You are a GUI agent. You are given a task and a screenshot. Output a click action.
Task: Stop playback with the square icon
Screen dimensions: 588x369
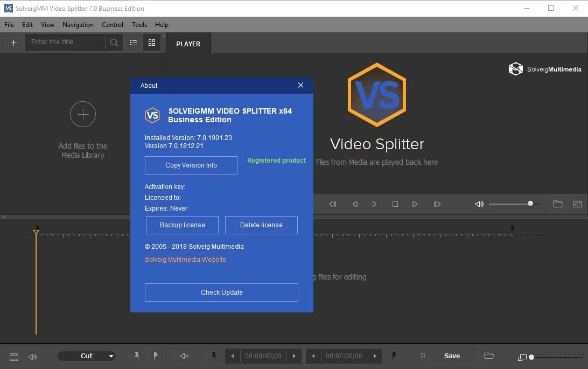395,204
